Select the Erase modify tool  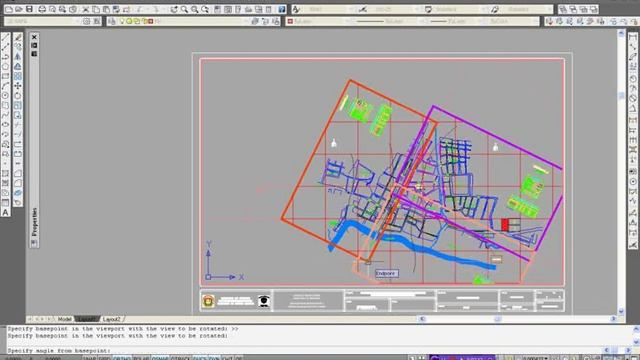[18, 37]
